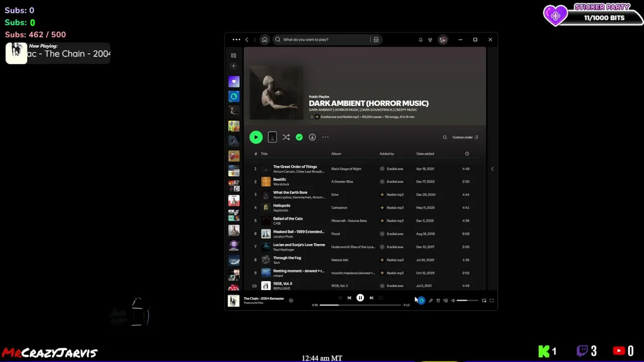This screenshot has height=362, width=644.
Task: Click the Dark Ambient playlist cover art
Action: (276, 93)
